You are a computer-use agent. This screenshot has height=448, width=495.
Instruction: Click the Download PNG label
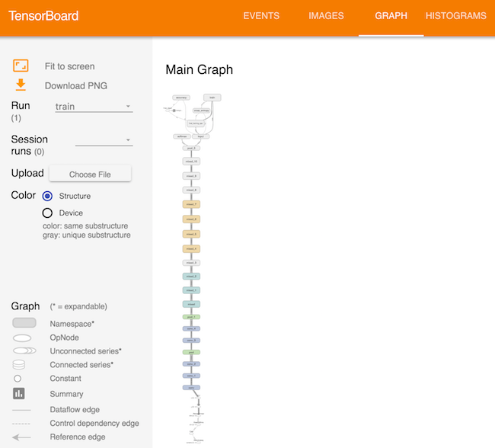[x=76, y=85]
